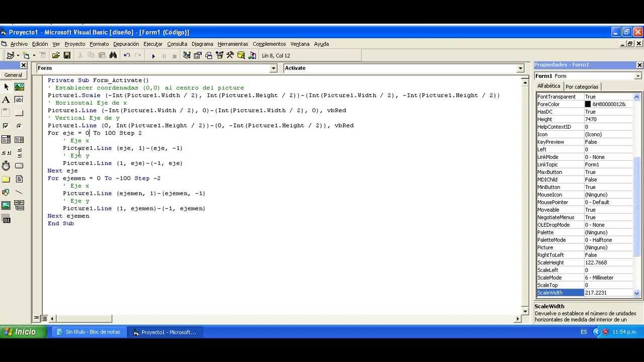Select the CommandButton control tool
644x362 pixels.
pos(19,113)
